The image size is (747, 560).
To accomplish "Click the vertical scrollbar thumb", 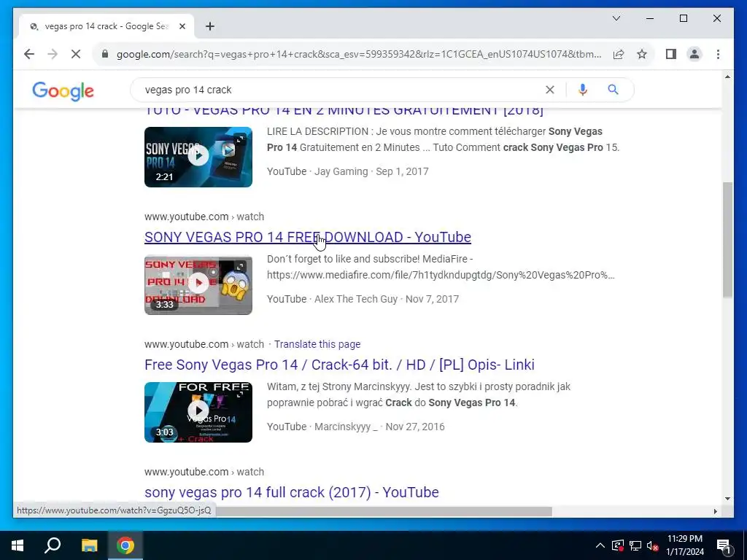I will pos(727,240).
